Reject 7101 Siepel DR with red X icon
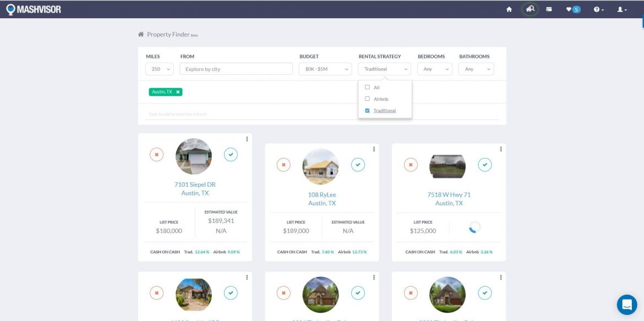Image resolution: width=644 pixels, height=321 pixels. pyautogui.click(x=157, y=155)
